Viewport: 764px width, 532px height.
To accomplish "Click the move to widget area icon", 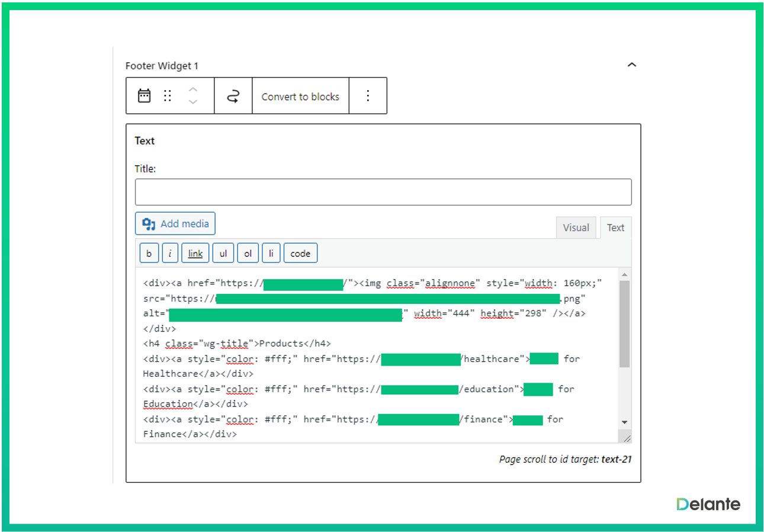I will coord(233,96).
